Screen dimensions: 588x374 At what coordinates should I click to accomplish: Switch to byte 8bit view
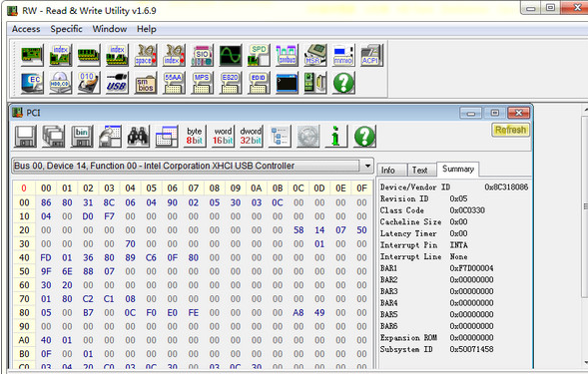click(x=195, y=136)
